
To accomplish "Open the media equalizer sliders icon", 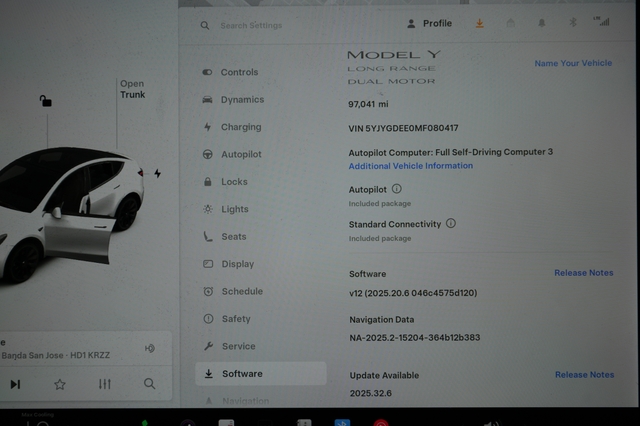I will [104, 384].
